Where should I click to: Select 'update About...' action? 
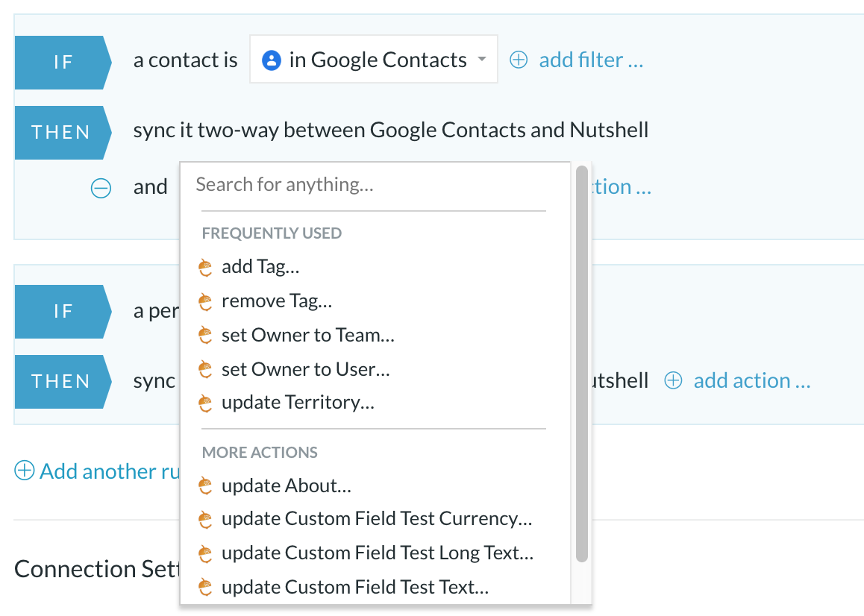[x=286, y=486]
